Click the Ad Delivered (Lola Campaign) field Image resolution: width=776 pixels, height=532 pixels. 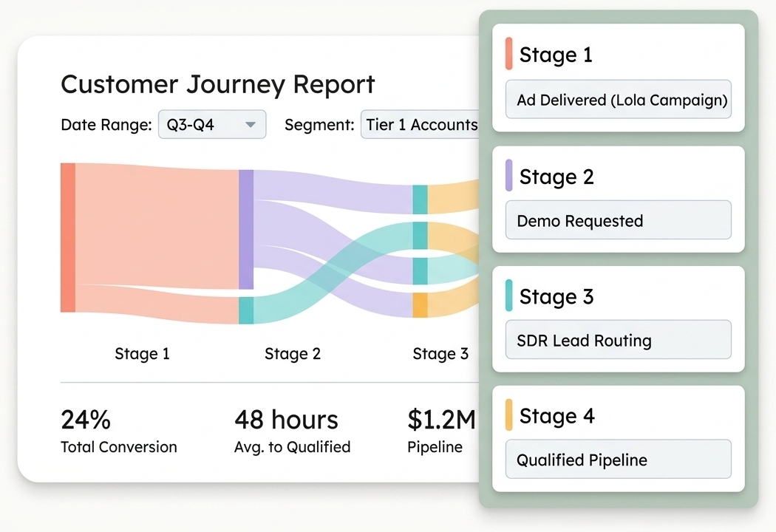click(x=618, y=100)
